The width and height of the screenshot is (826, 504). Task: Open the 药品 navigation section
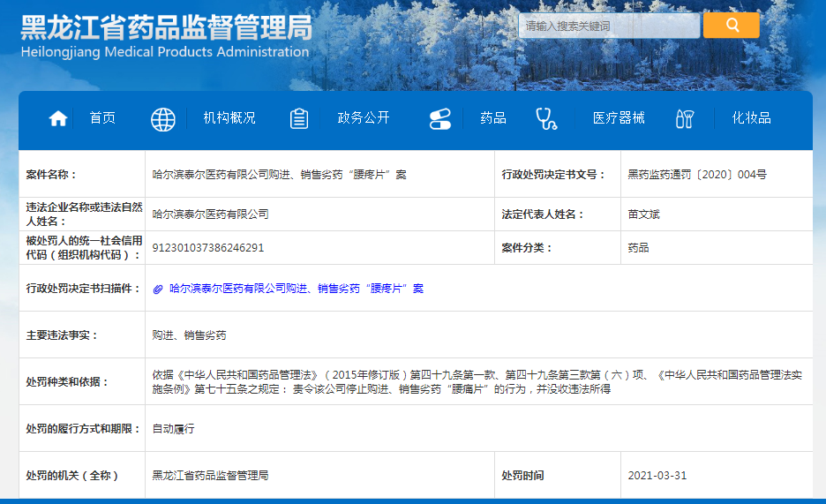click(493, 118)
